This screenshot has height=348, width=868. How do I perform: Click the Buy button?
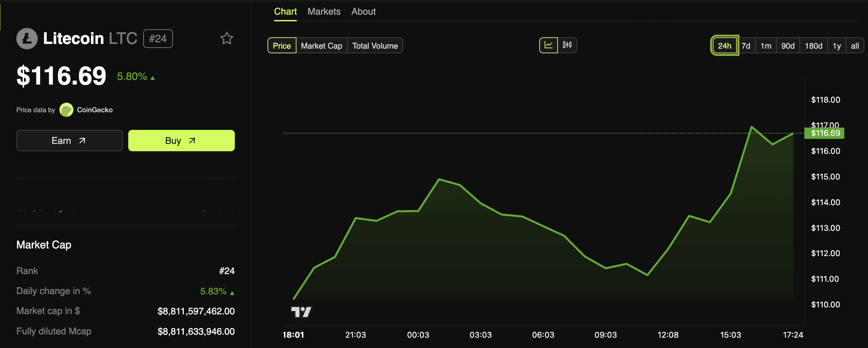coord(181,141)
